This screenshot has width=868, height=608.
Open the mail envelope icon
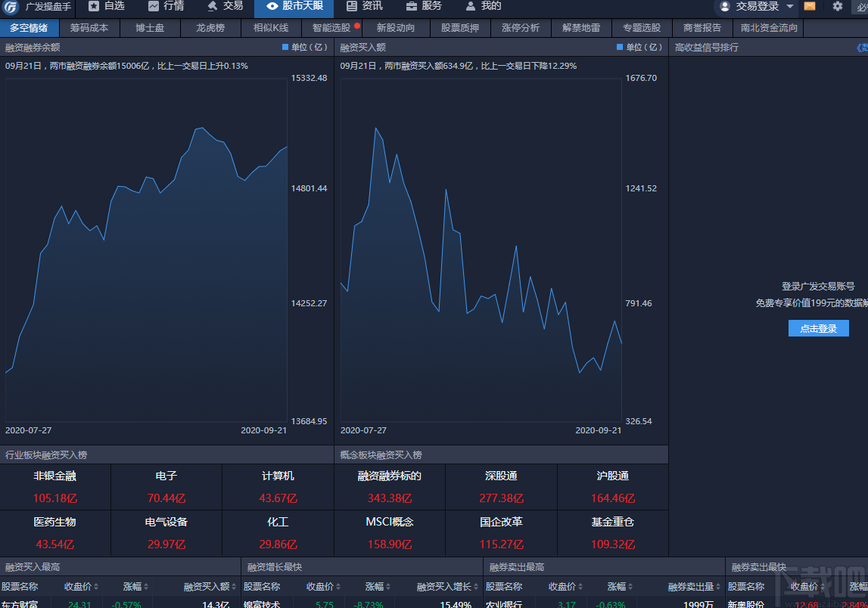[x=809, y=6]
